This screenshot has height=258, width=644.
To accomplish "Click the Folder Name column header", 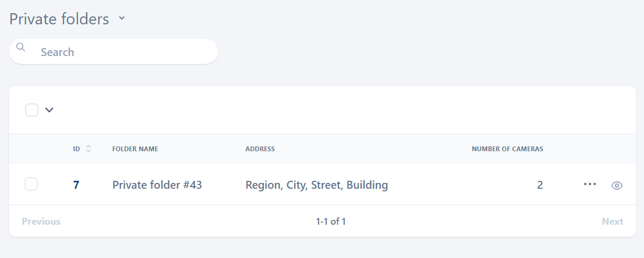I will tap(135, 149).
